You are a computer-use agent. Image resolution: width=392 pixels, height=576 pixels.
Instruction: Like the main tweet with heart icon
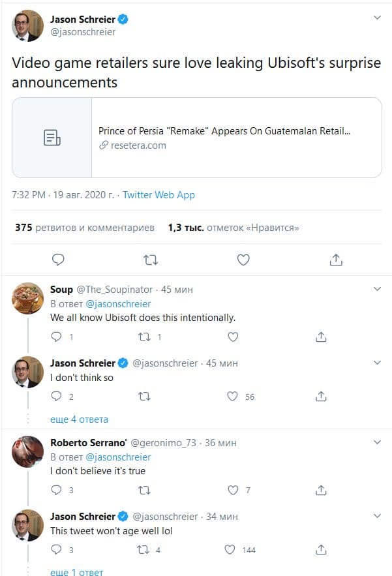tap(243, 260)
